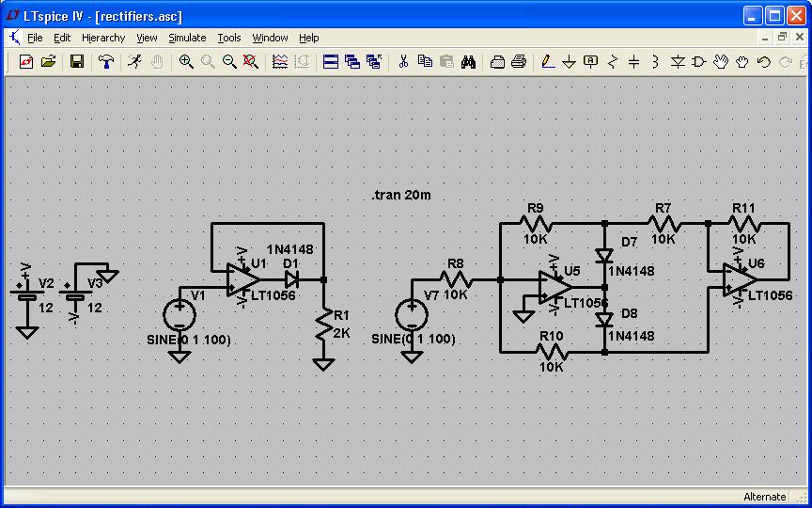The height and width of the screenshot is (508, 812).
Task: Click the R11 resistor symbol
Action: 744,223
